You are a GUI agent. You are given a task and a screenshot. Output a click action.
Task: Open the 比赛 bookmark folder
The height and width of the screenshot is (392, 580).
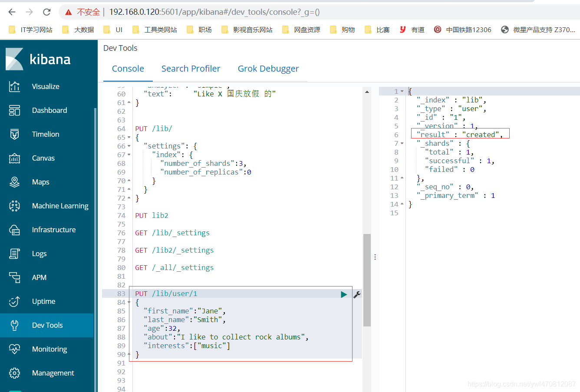pyautogui.click(x=377, y=30)
